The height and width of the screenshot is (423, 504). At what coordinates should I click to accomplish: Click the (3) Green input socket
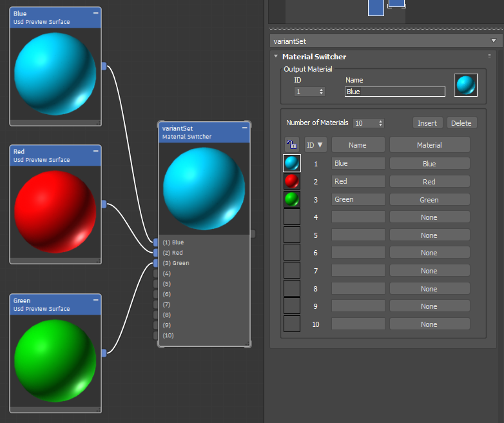pos(155,263)
